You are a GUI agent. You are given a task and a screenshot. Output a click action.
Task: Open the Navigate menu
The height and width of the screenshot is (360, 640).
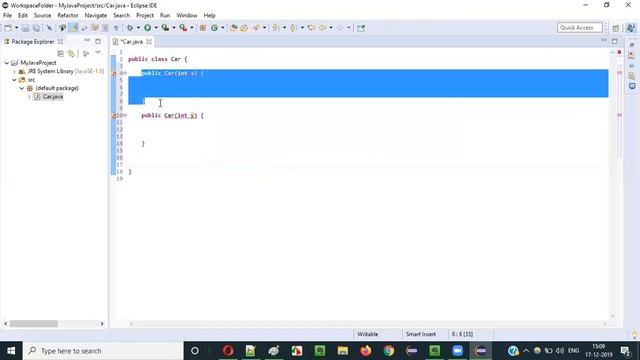tap(96, 16)
